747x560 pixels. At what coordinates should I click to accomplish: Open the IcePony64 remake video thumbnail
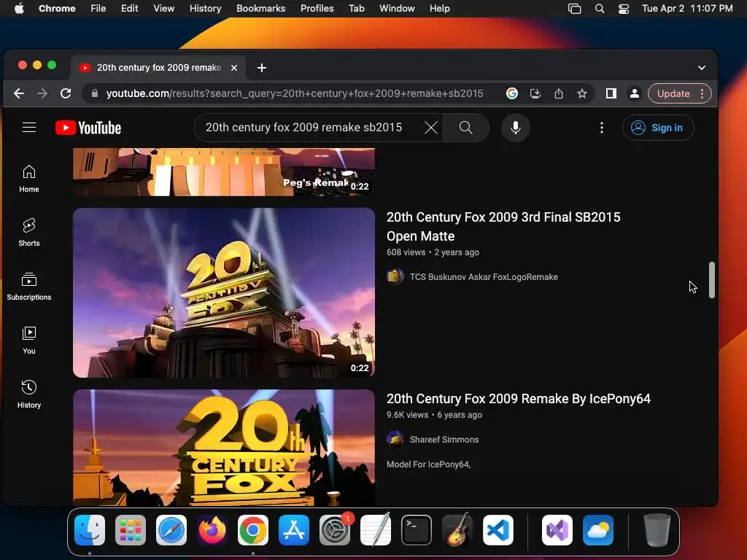tap(224, 448)
